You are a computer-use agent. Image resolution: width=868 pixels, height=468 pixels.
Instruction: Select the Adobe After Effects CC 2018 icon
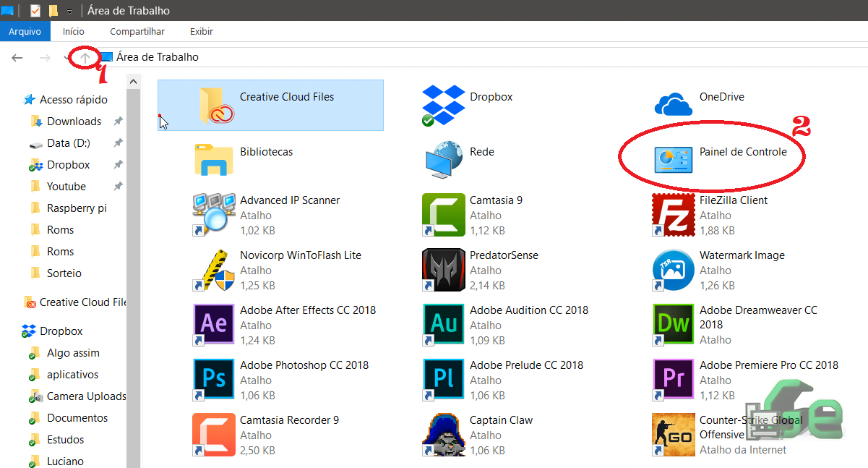tap(213, 325)
